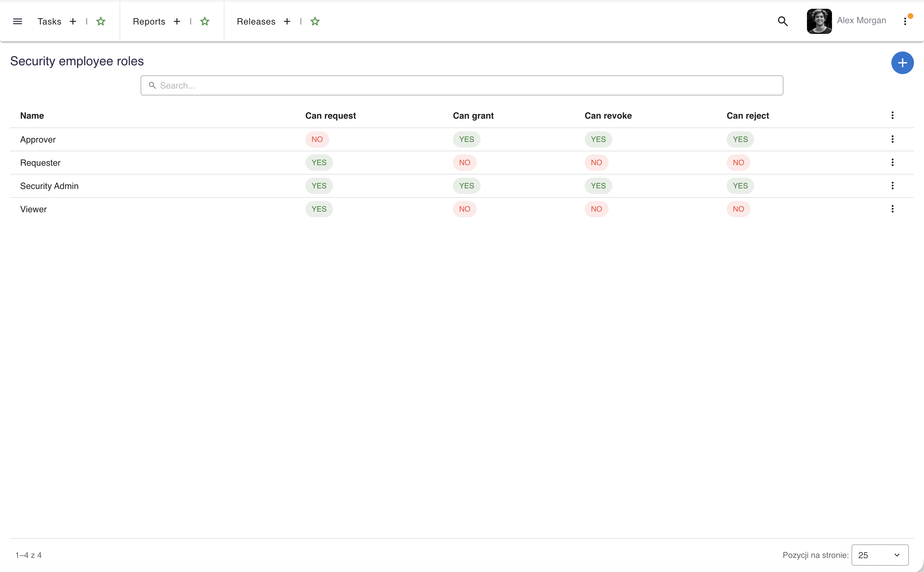The image size is (924, 572).
Task: Add a new security employee role
Action: [902, 63]
